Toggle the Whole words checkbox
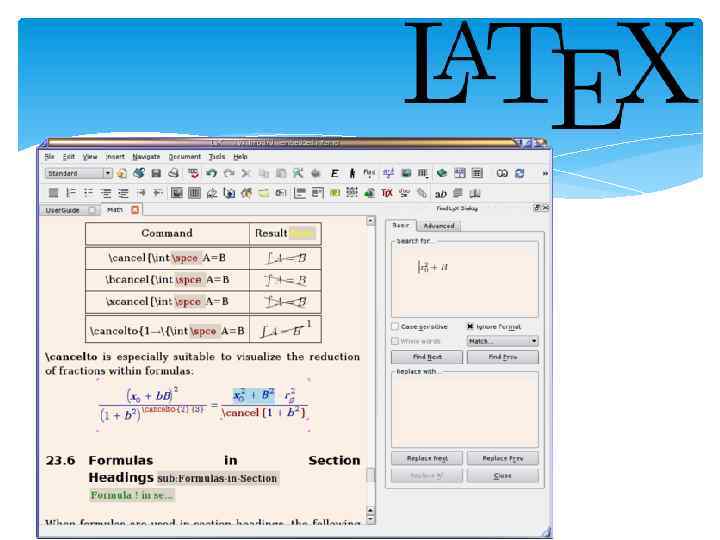The height and width of the screenshot is (540, 720). pyautogui.click(x=394, y=341)
